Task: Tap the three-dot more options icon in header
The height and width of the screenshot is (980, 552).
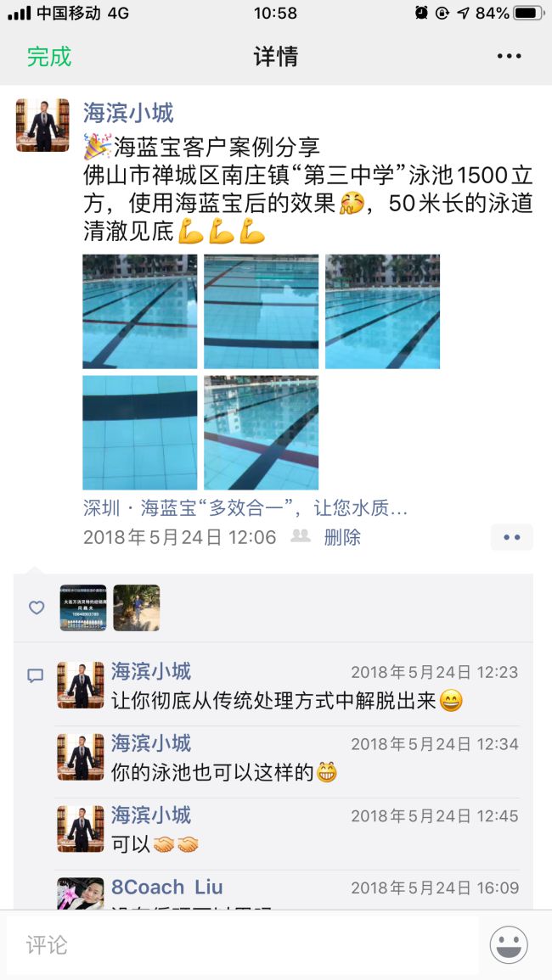Action: point(509,56)
